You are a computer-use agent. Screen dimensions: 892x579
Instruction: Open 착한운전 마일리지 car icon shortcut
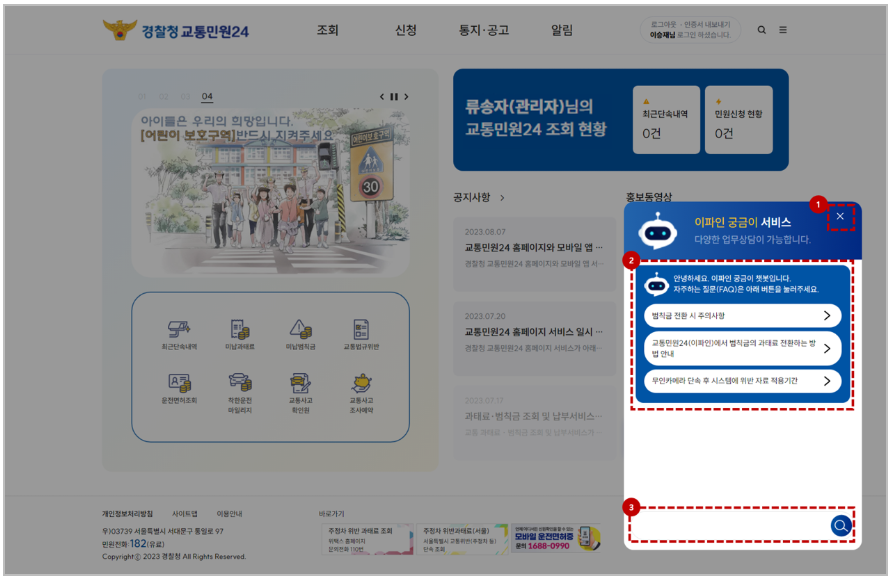[x=239, y=393]
